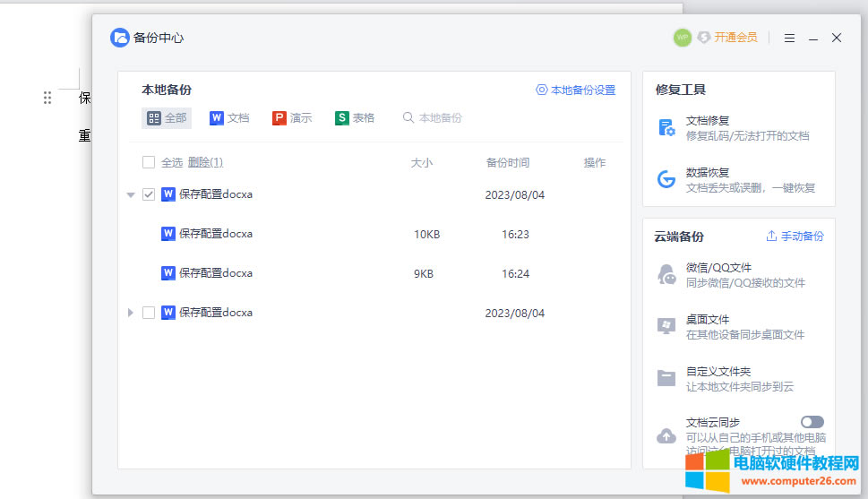Open WeChat/QQ files (微信/QQ文件) backup icon

coord(666,274)
